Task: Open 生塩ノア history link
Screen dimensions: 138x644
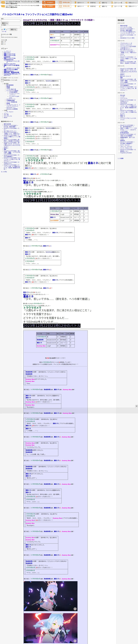Action: [123, 117]
